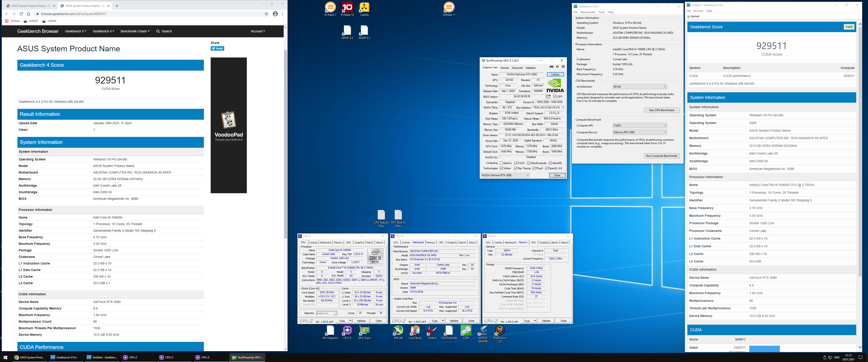Switch to the Validation tab in GPU-Z
This screenshot has height=362, width=868.
531,68
